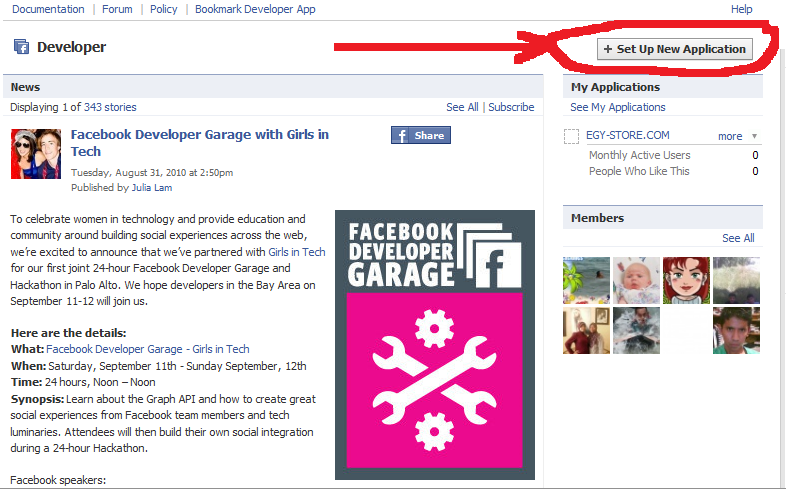
Task: Expand the 'more' dropdown next to EGY-STORE.COM
Action: point(737,136)
